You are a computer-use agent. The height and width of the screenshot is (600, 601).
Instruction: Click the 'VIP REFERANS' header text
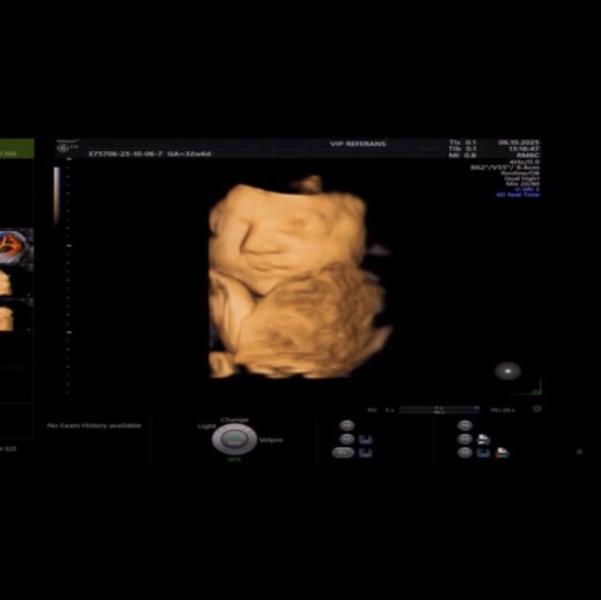pos(358,144)
